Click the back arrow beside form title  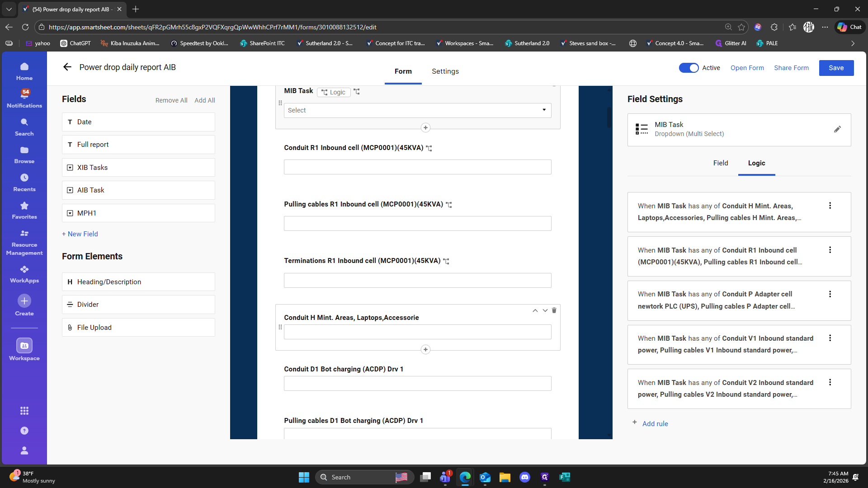[x=67, y=67]
